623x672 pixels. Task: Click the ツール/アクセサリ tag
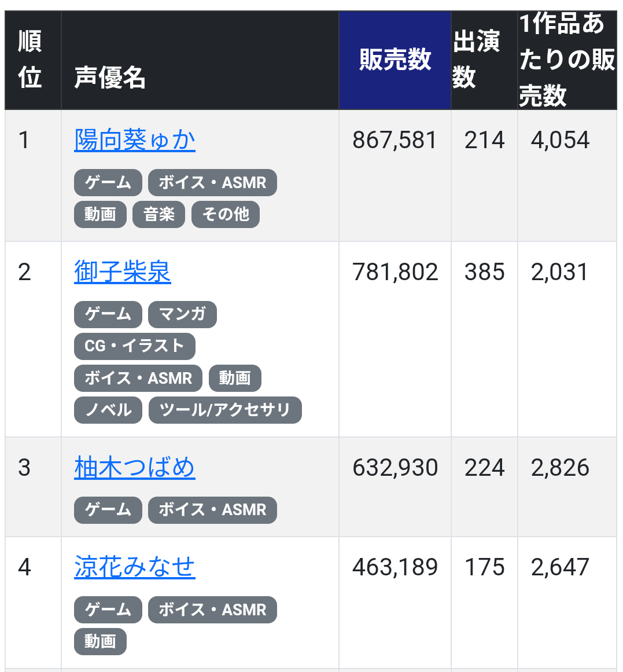point(225,410)
